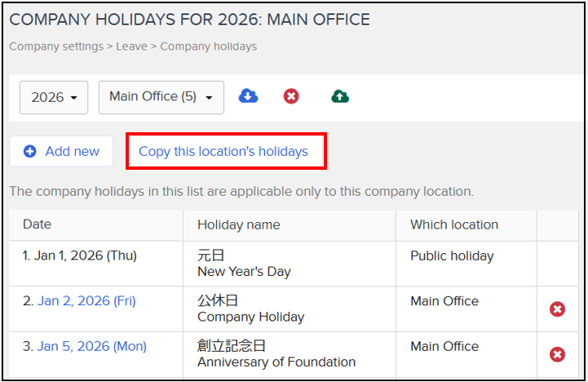Navigate to Leave in the breadcrumb
This screenshot has width=588, height=382.
coord(131,47)
